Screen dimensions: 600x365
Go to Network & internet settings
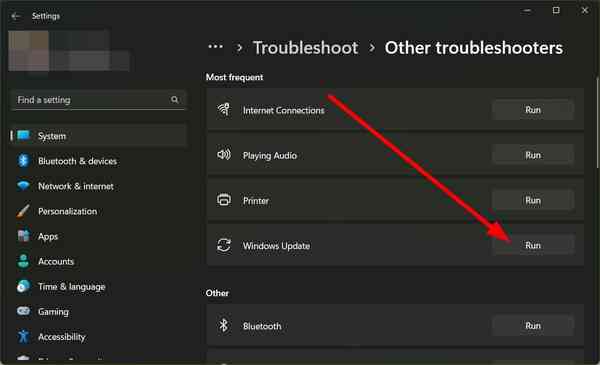[99, 186]
